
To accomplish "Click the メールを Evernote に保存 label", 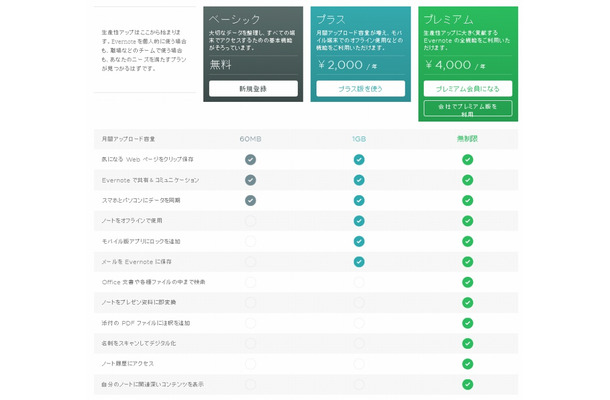I will point(137,261).
